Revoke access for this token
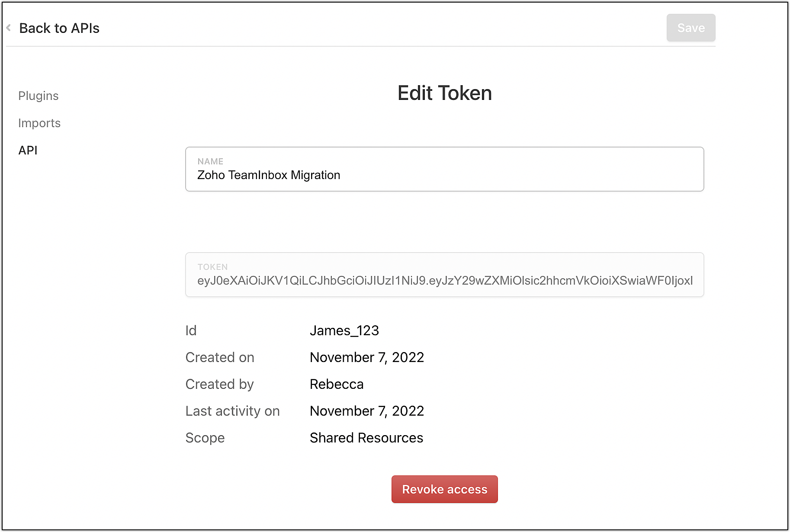Image resolution: width=790 pixels, height=532 pixels. (x=444, y=489)
